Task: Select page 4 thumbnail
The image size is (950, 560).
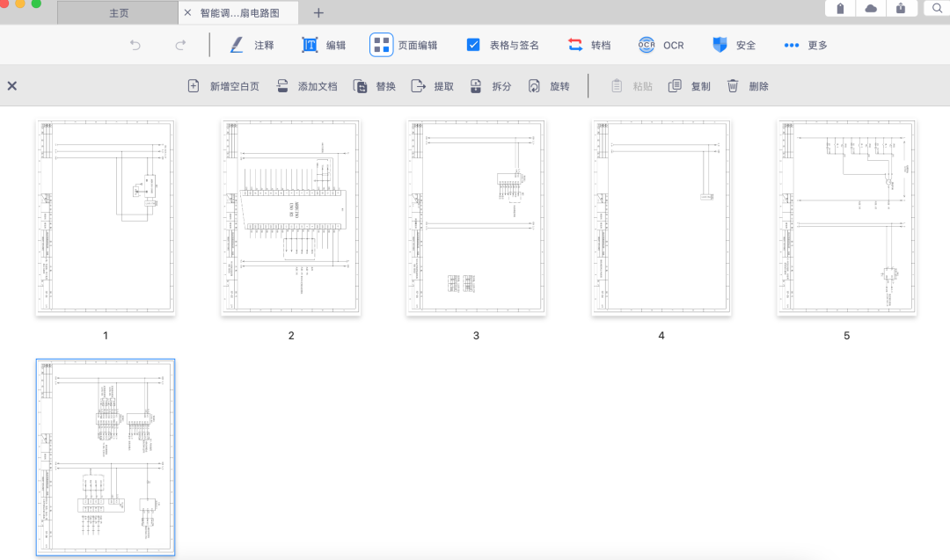Action: pyautogui.click(x=661, y=217)
